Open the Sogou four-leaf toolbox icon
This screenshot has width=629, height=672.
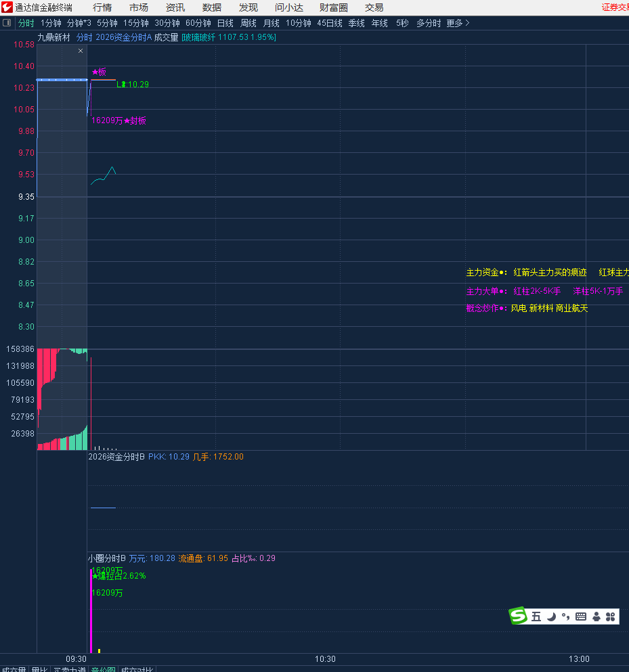610,617
